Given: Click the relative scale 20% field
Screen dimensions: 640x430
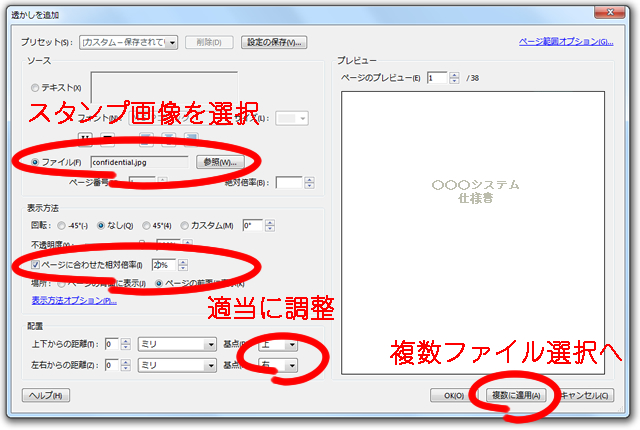Looking at the screenshot, I should pos(164,265).
